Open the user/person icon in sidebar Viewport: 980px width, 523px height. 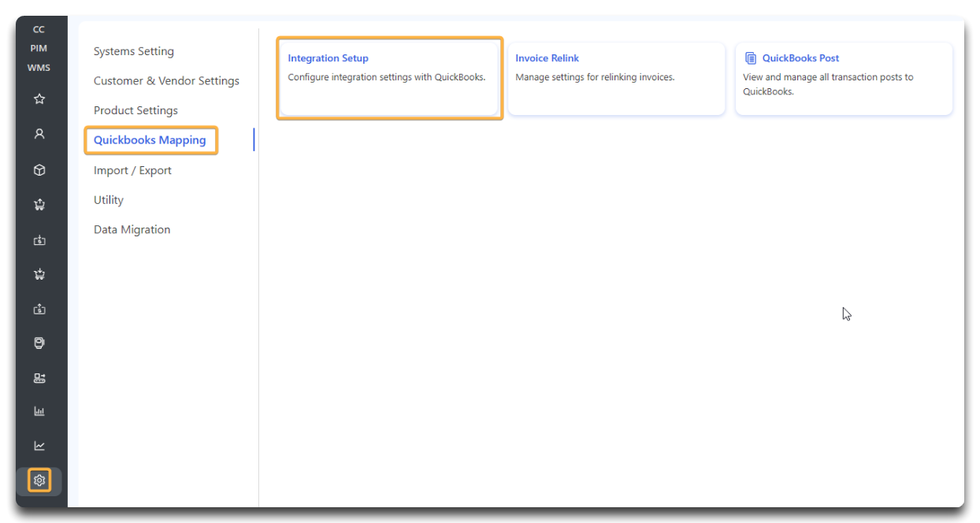click(39, 134)
